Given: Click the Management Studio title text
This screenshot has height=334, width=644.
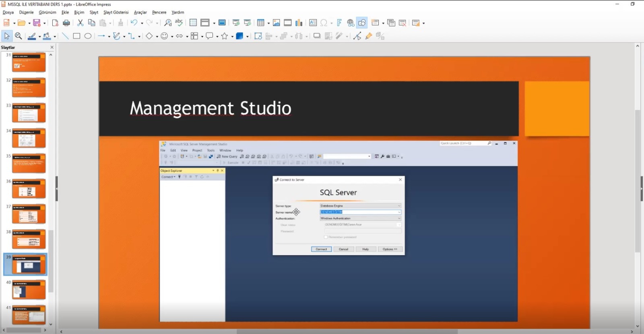Looking at the screenshot, I should coord(211,108).
